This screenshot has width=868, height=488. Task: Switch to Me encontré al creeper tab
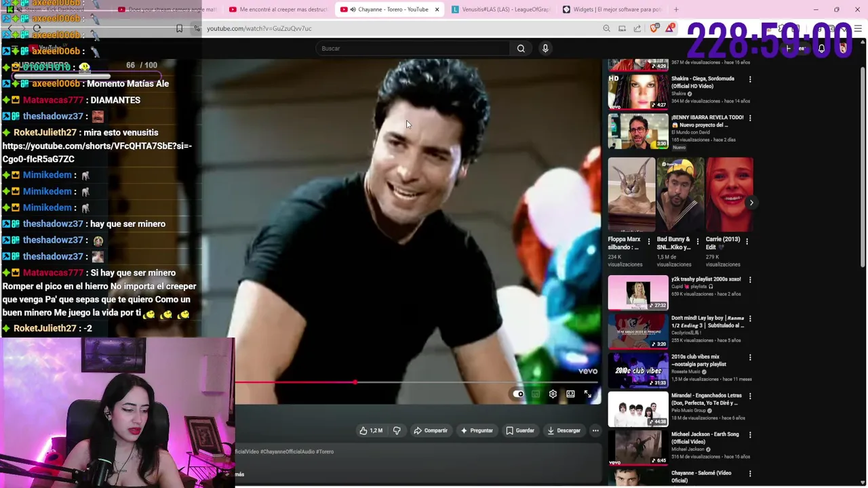(278, 9)
